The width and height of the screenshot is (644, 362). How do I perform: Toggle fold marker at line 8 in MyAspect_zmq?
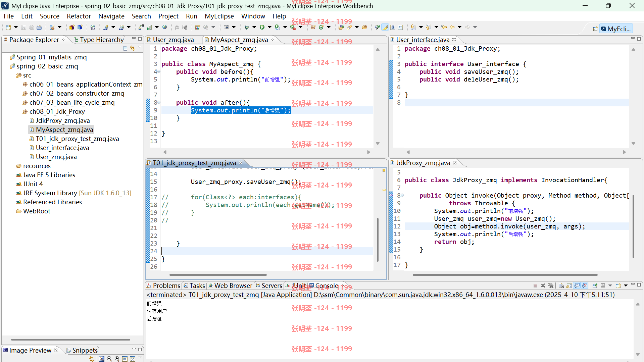tap(159, 102)
